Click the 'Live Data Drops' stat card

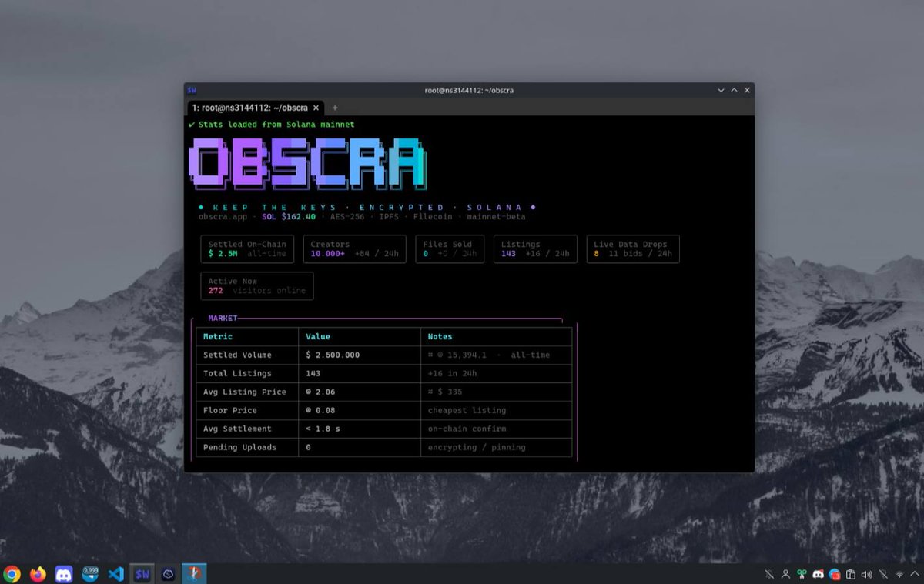coord(633,249)
